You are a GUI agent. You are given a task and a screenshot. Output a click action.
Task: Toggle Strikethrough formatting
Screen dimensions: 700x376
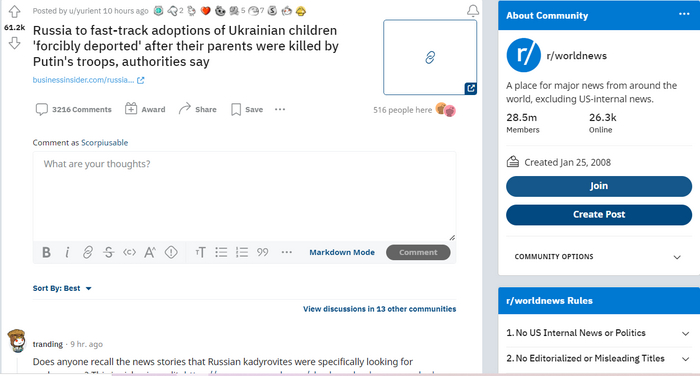108,252
